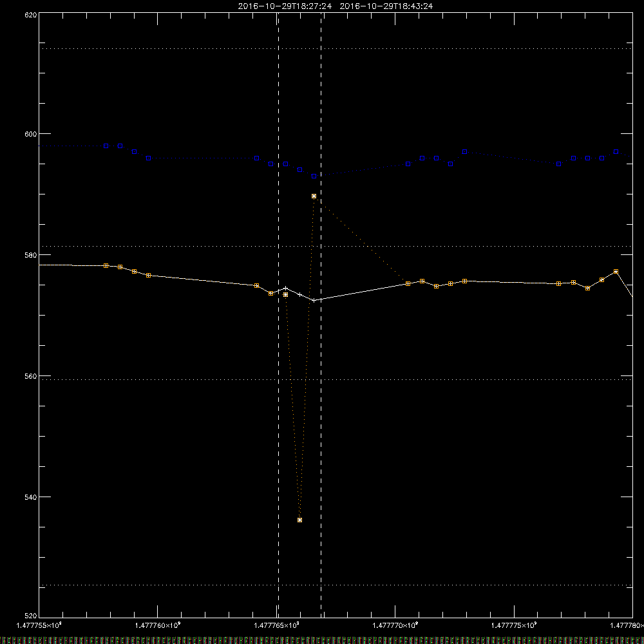Select the y-axis label 520

31,616
